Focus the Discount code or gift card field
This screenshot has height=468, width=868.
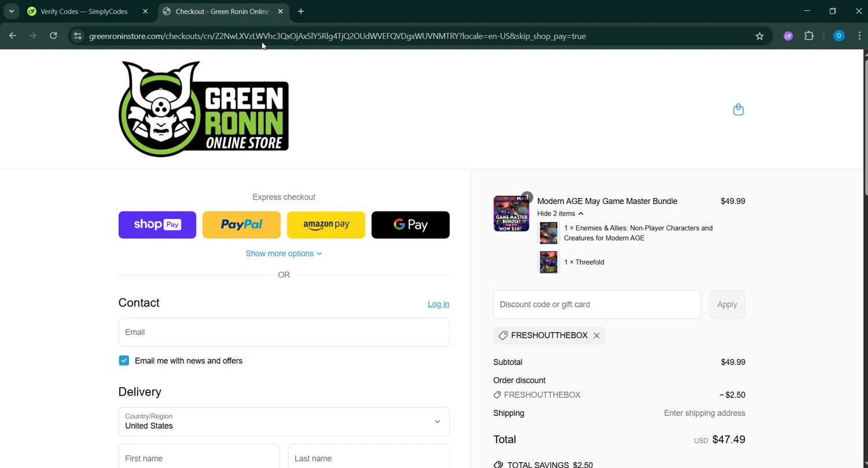tap(597, 305)
